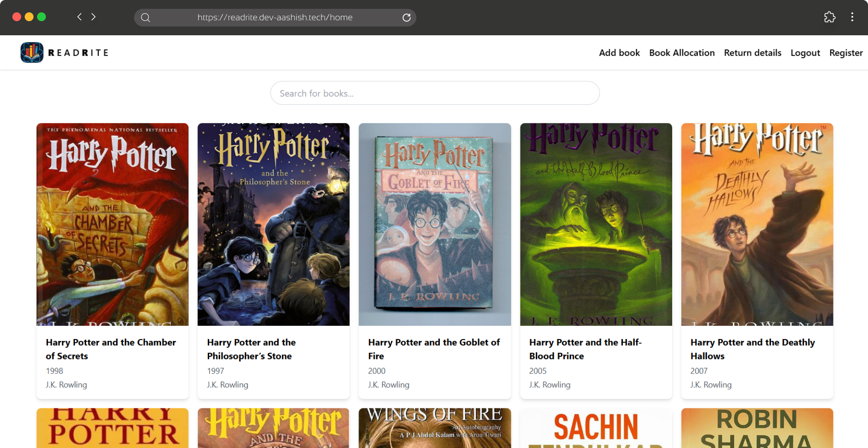Screen dimensions: 868x448
Task: Go back with browser back arrow
Action: coord(79,17)
